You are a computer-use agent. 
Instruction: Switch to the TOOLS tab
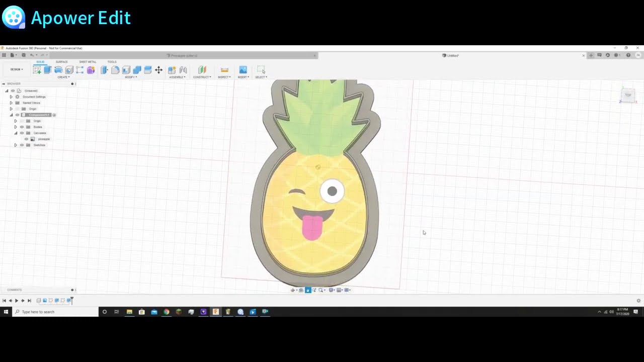(x=112, y=62)
